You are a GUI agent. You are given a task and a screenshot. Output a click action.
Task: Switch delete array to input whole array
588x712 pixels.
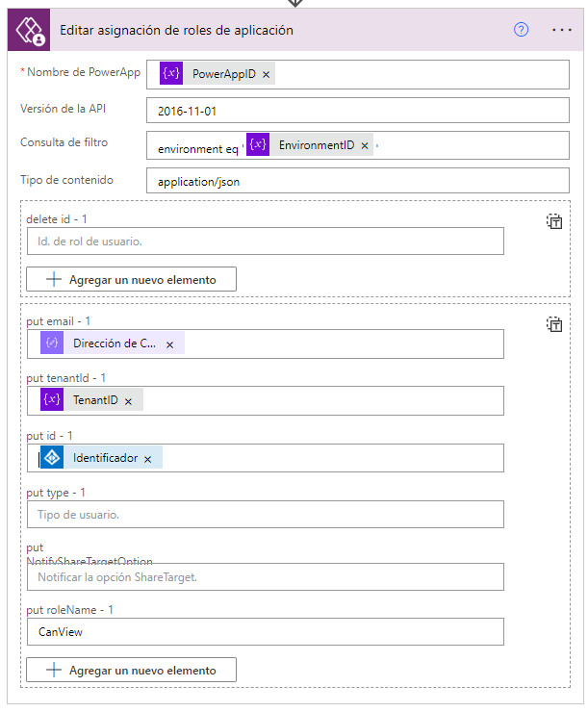(554, 221)
